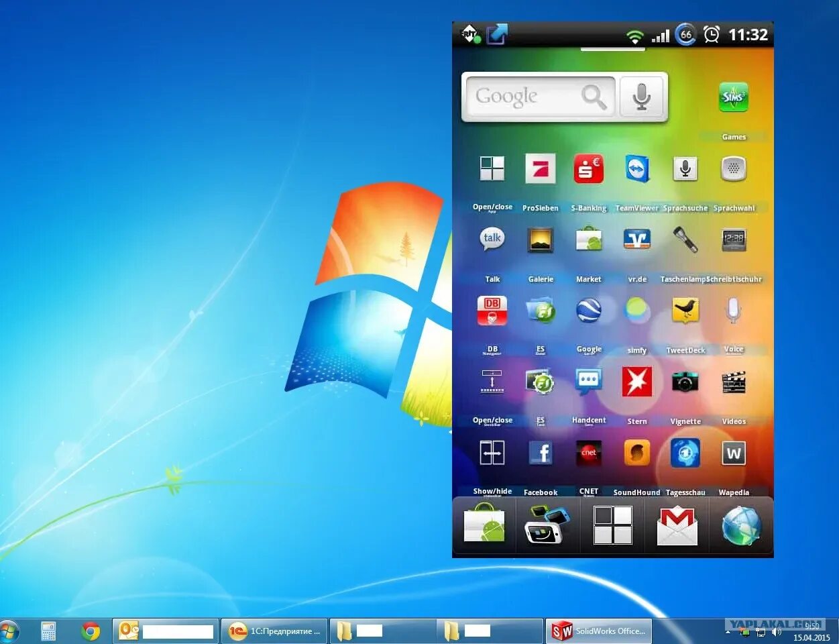
Task: Switch to the Outlook taskbar button
Action: (x=165, y=631)
